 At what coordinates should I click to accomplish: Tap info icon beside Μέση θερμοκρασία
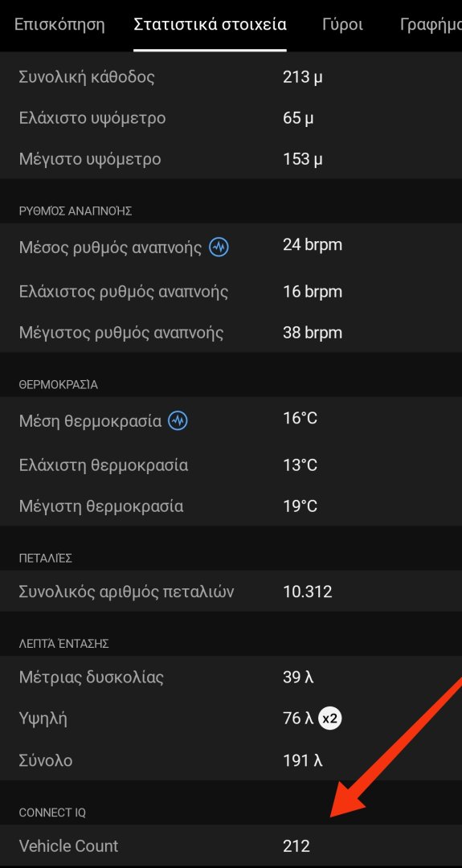tap(178, 420)
